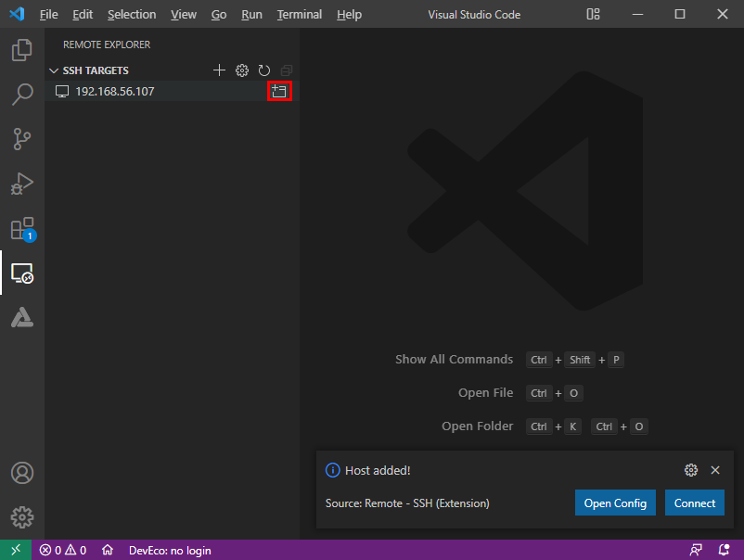
Task: Click the VS Code logo in title bar
Action: [x=17, y=14]
